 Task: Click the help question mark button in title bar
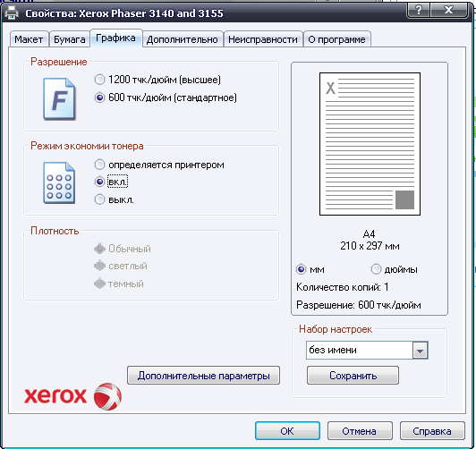tap(418, 11)
